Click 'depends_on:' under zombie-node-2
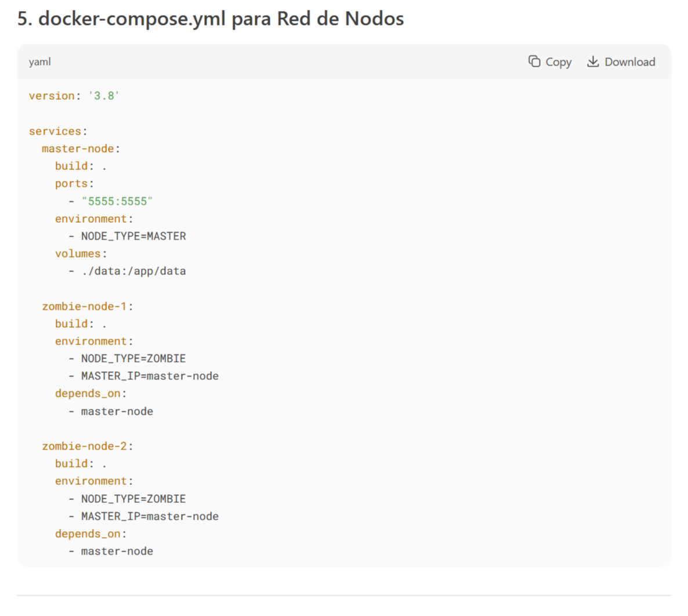The width and height of the screenshot is (688, 616). point(91,534)
